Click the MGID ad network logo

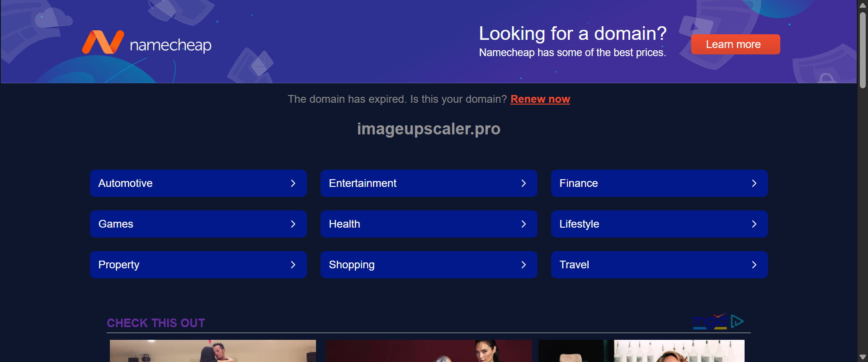pos(710,321)
